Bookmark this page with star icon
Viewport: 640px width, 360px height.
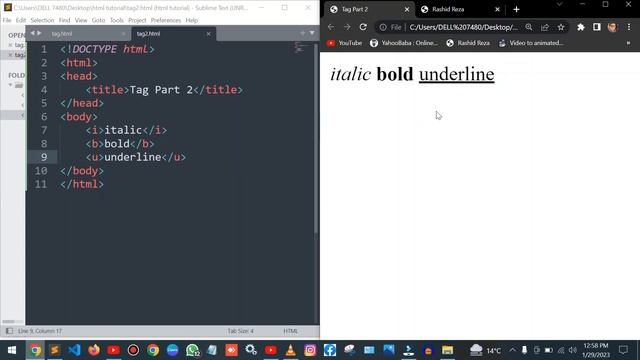coord(561,27)
